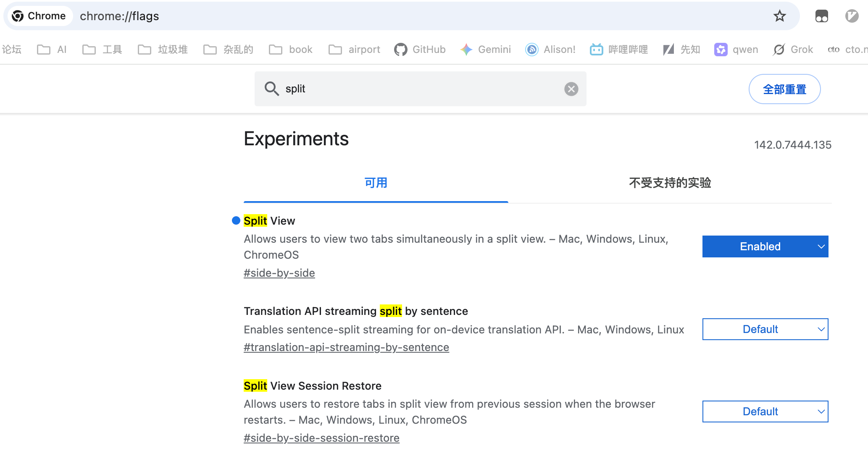The height and width of the screenshot is (456, 868).
Task: Open the Enabled dropdown for Split View
Action: point(765,246)
